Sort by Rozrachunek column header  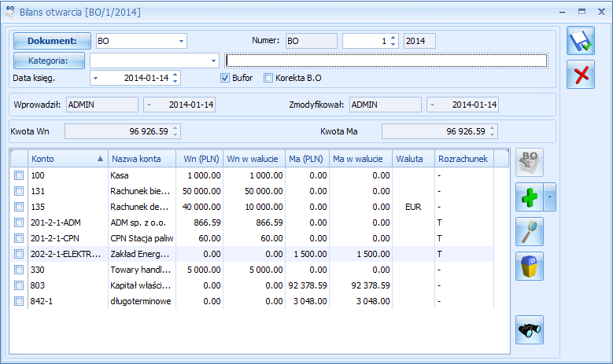coord(464,159)
